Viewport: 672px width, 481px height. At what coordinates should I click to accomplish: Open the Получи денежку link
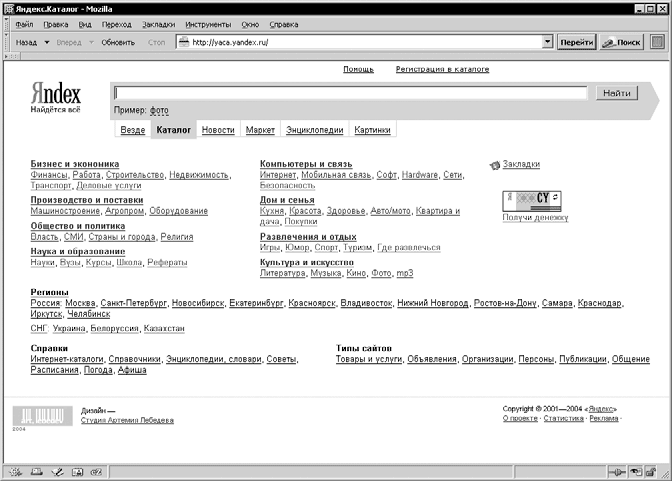tap(535, 218)
